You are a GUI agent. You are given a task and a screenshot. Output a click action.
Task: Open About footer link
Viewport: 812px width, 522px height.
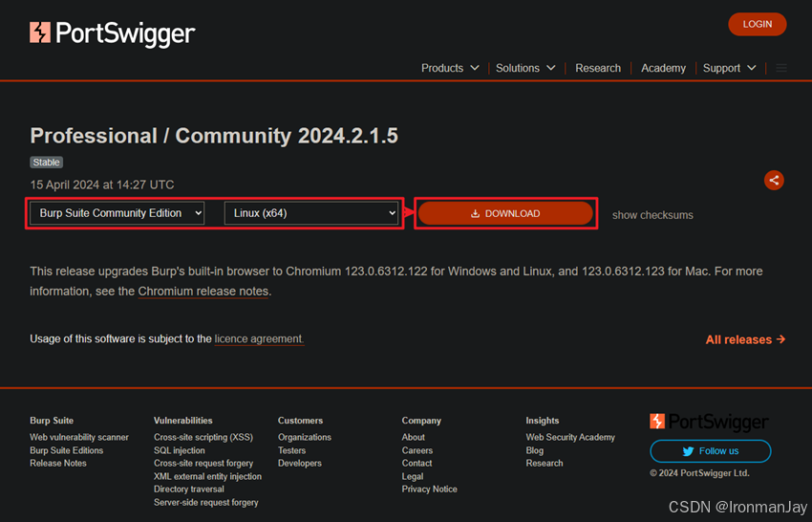[x=414, y=437]
